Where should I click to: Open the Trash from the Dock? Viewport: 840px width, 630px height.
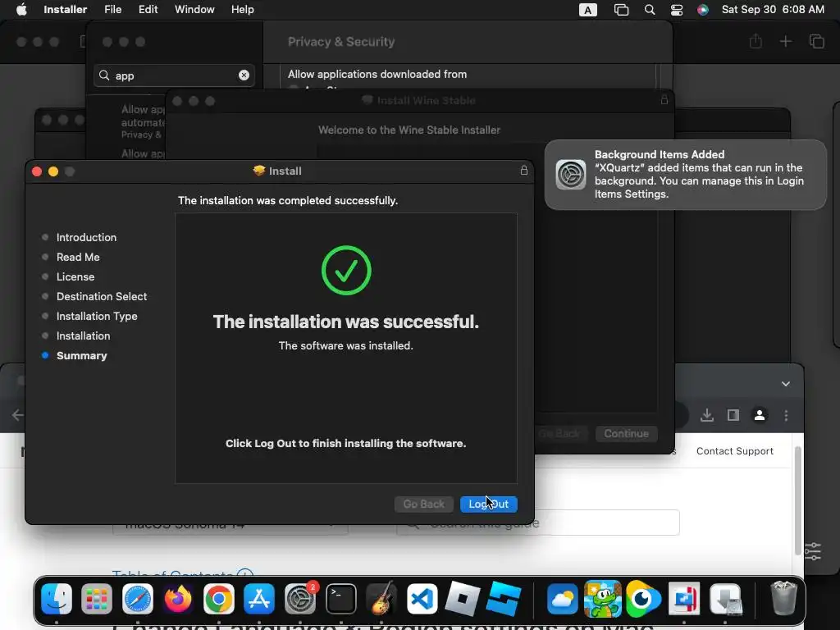point(783,598)
